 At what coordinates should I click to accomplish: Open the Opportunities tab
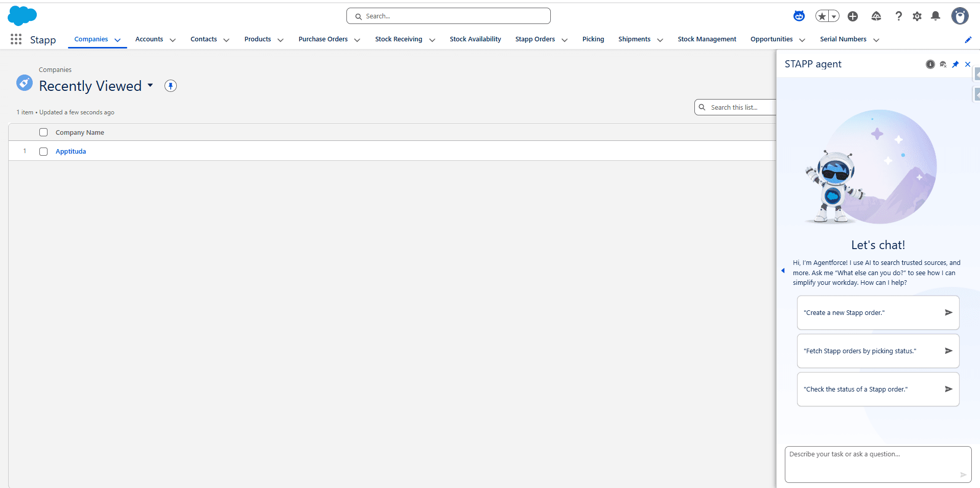pyautogui.click(x=772, y=39)
